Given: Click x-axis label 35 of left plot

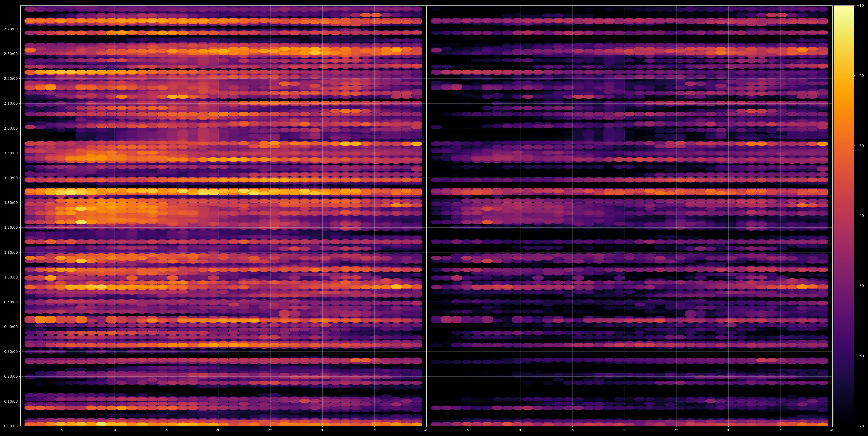Looking at the screenshot, I should point(374,430).
